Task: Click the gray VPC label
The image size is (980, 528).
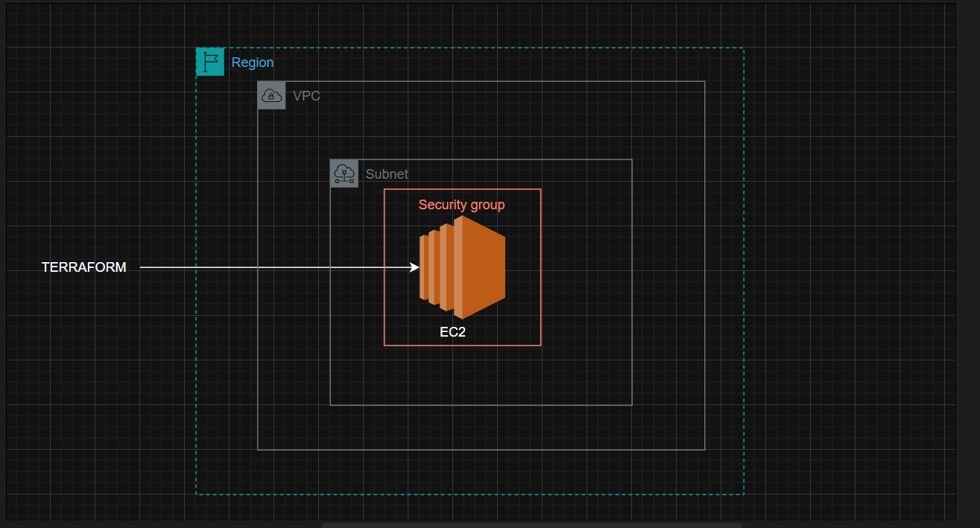Action: point(306,96)
